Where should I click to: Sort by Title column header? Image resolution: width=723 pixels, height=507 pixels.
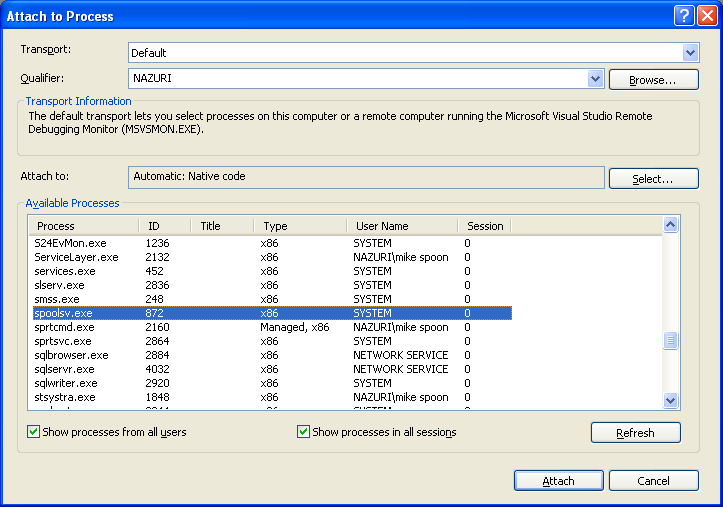tap(222, 226)
